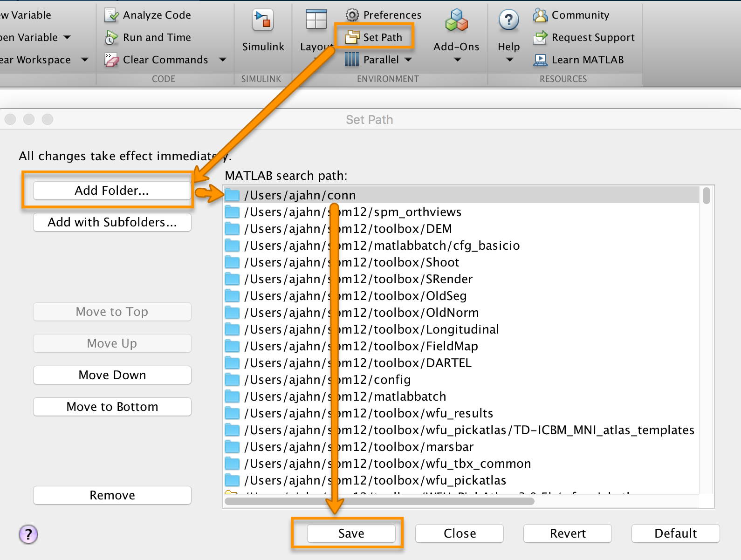Click the Layout grid icon

pos(316,20)
